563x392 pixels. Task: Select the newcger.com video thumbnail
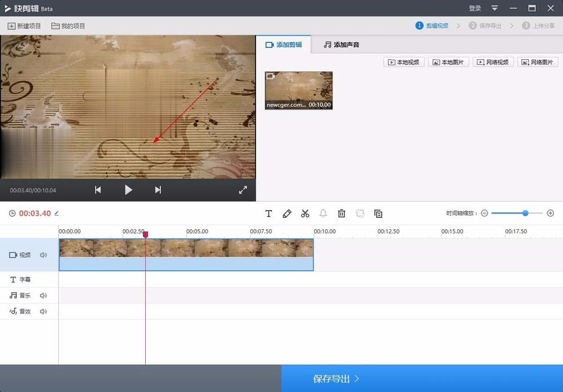[298, 90]
